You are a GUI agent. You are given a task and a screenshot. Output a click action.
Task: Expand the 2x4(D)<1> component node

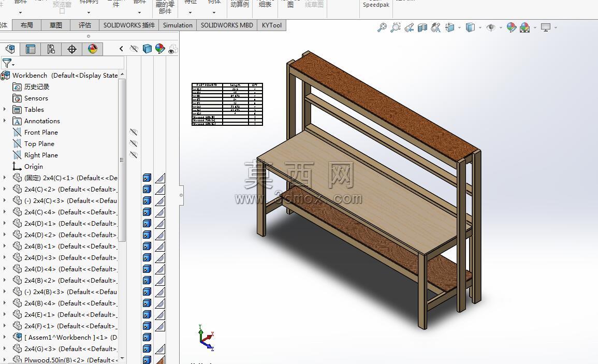(x=5, y=223)
